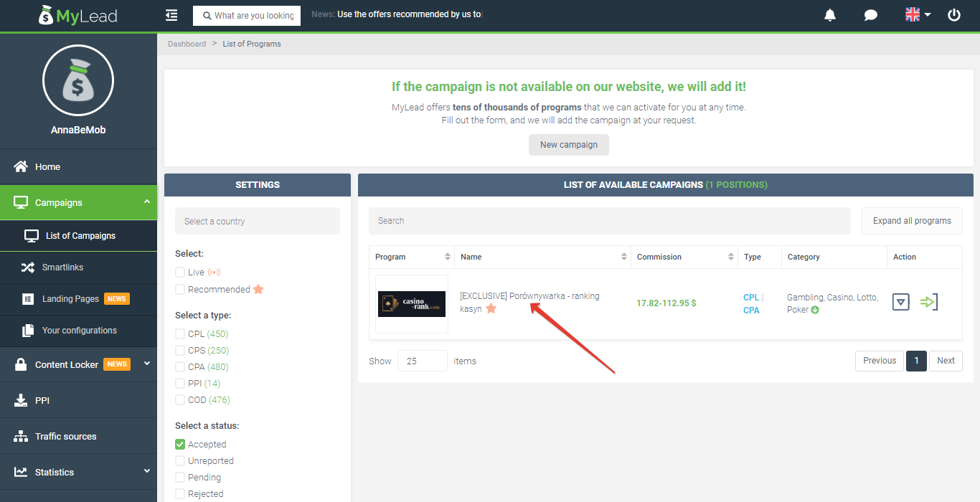
Task: Check the Recommended filter
Action: tap(179, 289)
